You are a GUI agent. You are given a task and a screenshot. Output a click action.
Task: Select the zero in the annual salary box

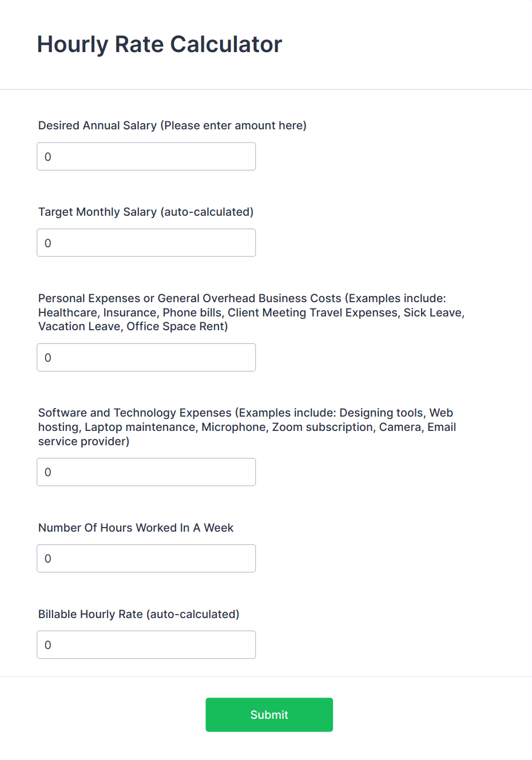48,156
